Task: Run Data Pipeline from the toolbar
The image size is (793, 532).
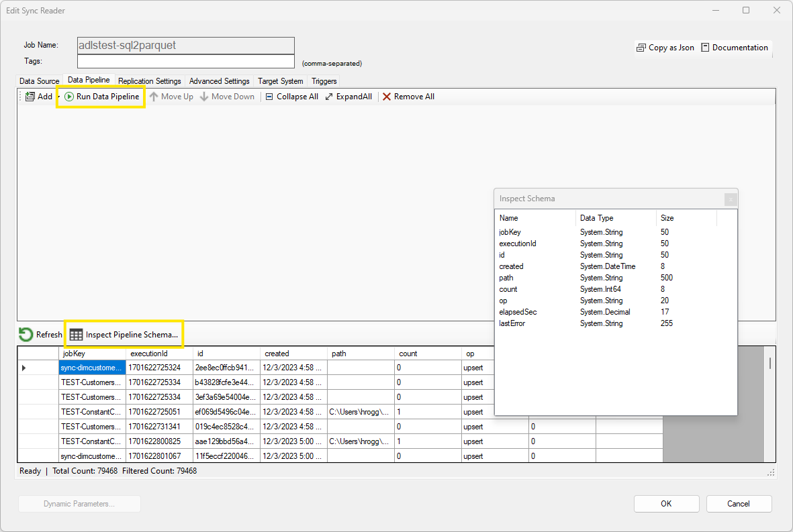Action: point(101,97)
